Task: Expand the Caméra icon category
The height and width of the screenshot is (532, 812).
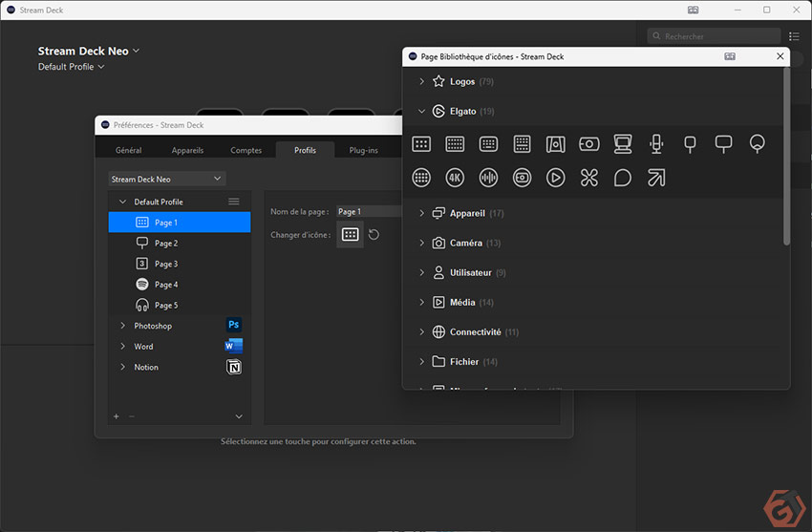Action: pyautogui.click(x=421, y=243)
